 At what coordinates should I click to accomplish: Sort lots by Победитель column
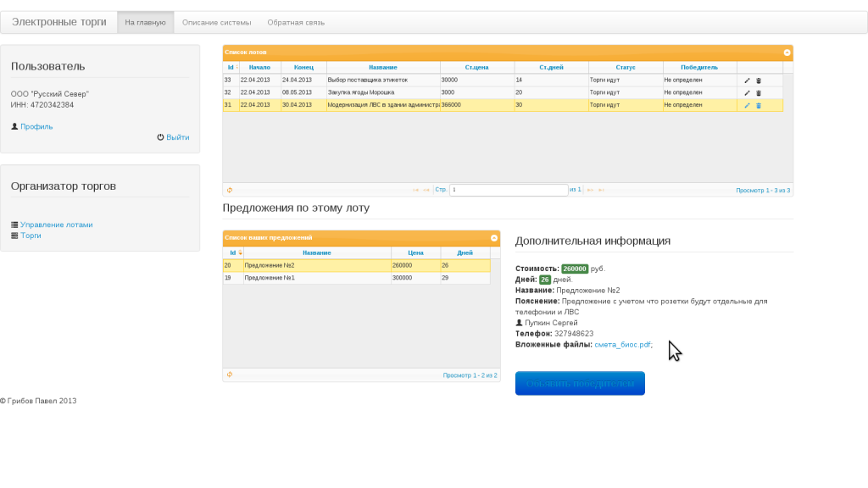point(699,67)
